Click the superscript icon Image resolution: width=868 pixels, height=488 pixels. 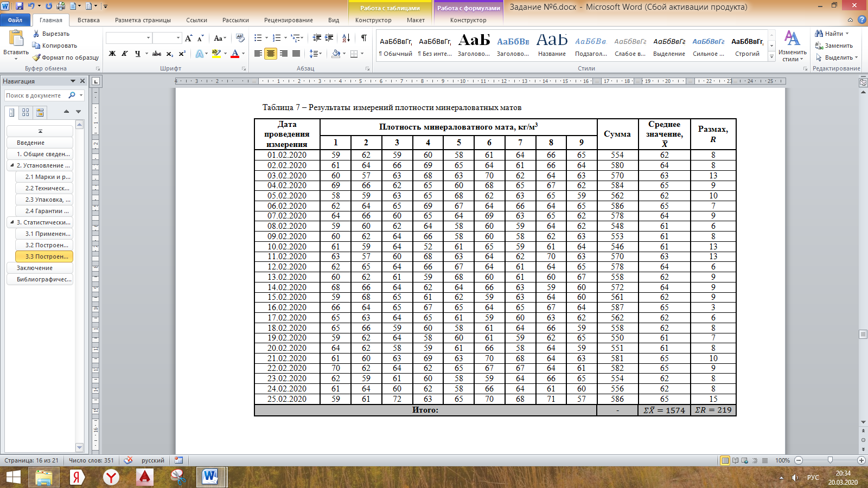(x=182, y=54)
